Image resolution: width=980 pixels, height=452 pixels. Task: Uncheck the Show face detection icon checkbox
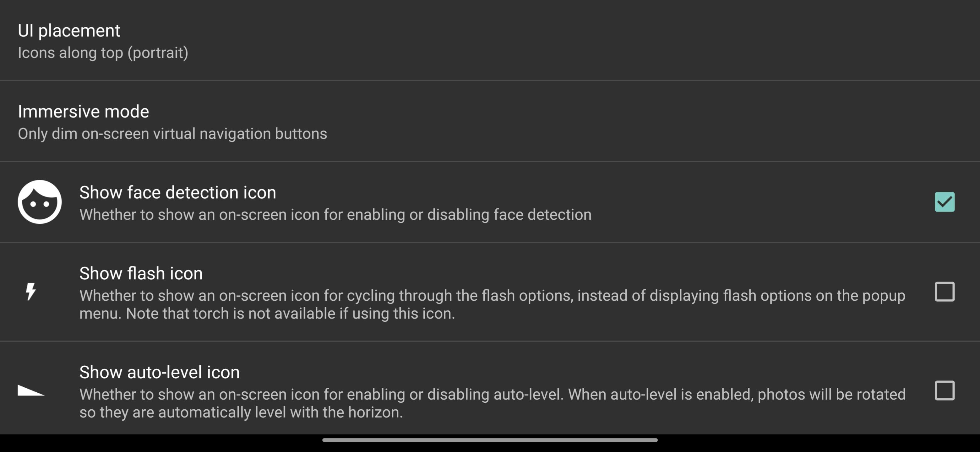coord(944,202)
